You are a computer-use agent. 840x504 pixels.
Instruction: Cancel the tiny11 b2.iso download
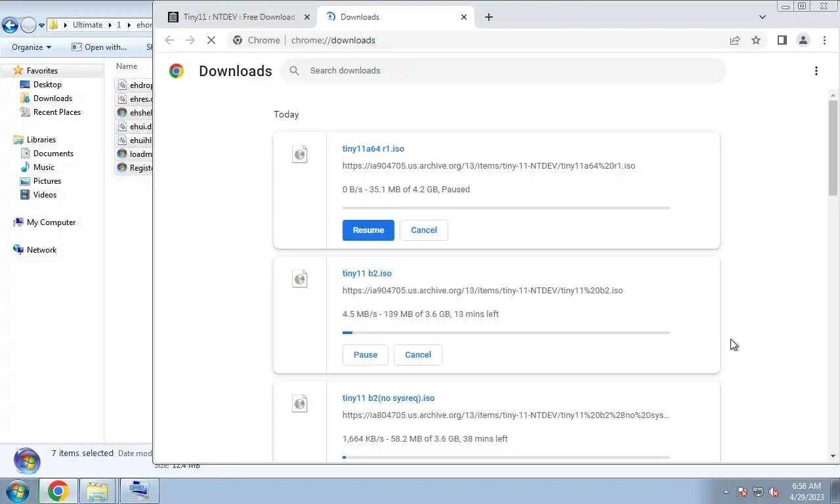[x=418, y=355]
